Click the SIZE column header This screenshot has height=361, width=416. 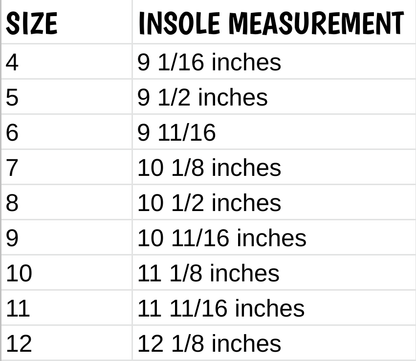pyautogui.click(x=67, y=22)
